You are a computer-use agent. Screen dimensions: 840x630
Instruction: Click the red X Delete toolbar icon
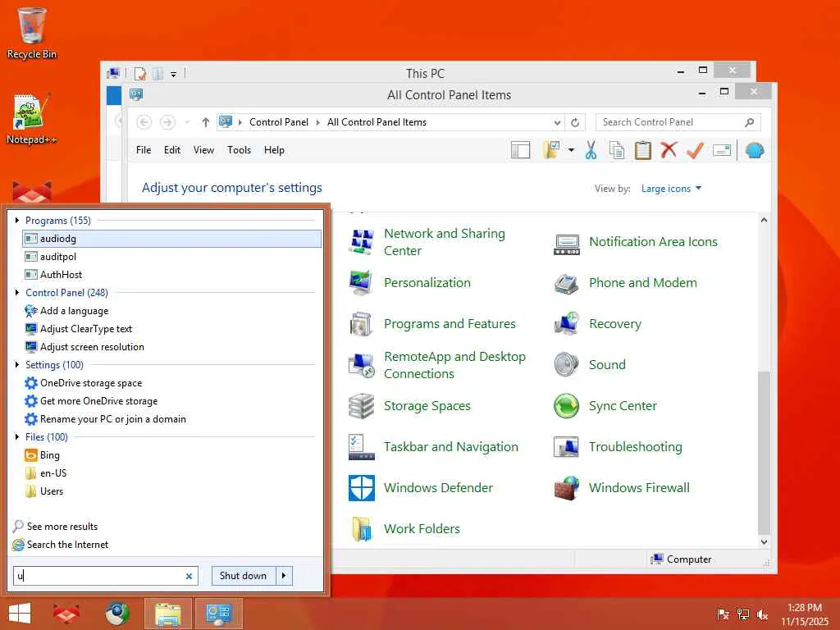[669, 150]
